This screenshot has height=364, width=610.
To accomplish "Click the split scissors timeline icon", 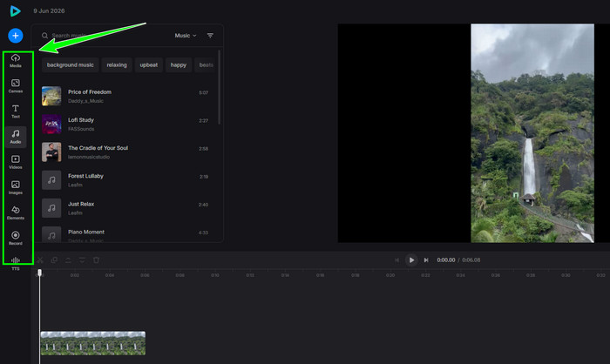I will click(40, 260).
